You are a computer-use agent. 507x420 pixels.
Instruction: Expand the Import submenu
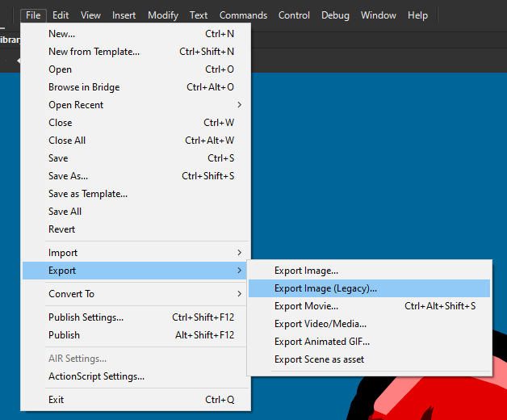click(136, 253)
